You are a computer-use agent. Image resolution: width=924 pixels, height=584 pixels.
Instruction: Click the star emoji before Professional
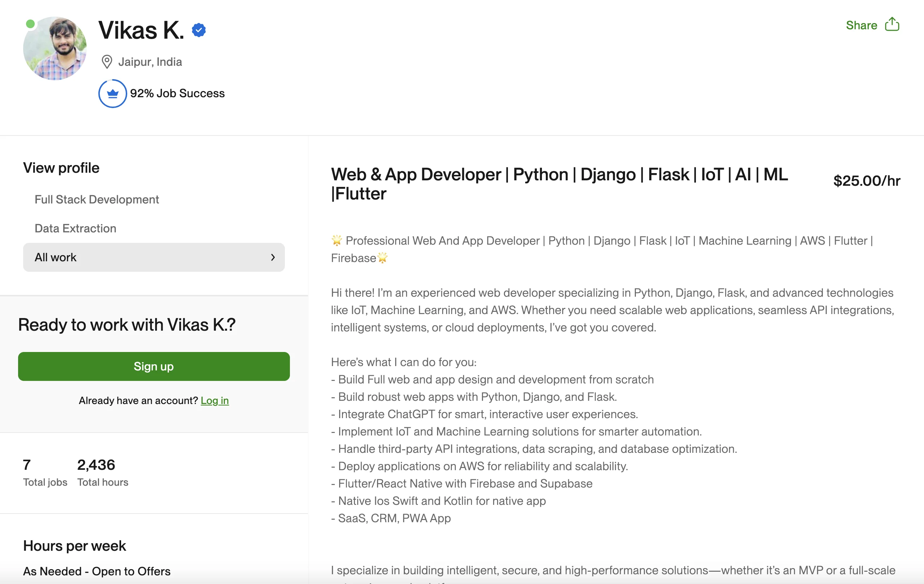pos(337,241)
